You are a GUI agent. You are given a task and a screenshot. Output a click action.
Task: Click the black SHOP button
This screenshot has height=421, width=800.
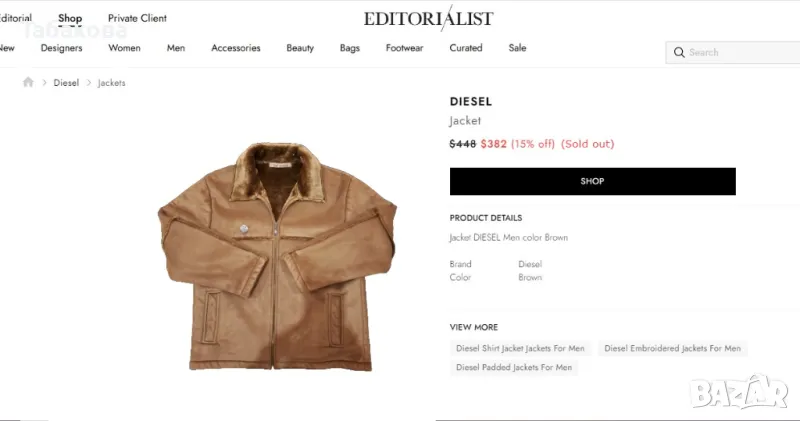(x=592, y=181)
